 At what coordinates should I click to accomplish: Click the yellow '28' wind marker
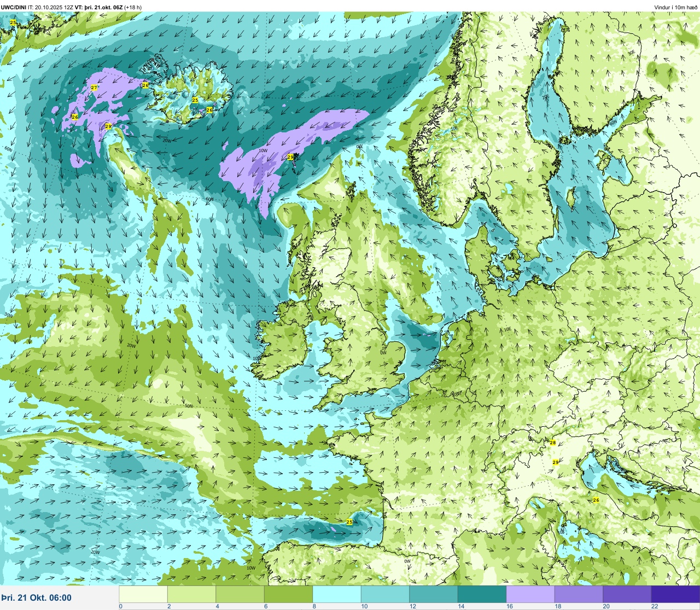pyautogui.click(x=553, y=443)
